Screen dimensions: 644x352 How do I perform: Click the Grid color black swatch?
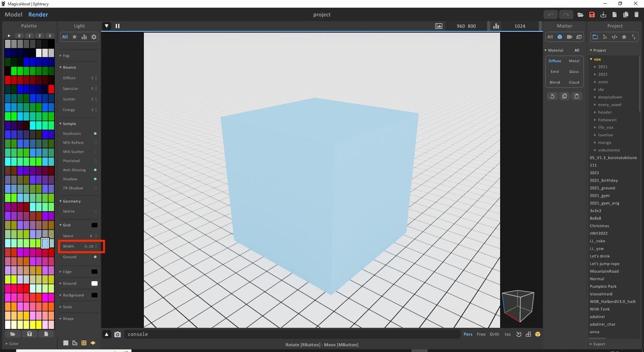tap(94, 225)
